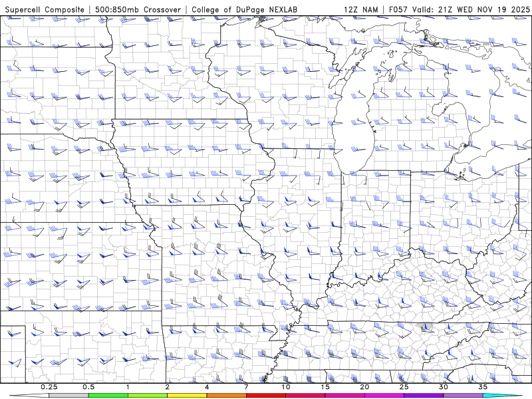
Task: Select the gray 0.25–0.5 legend segment
Action: point(69,396)
